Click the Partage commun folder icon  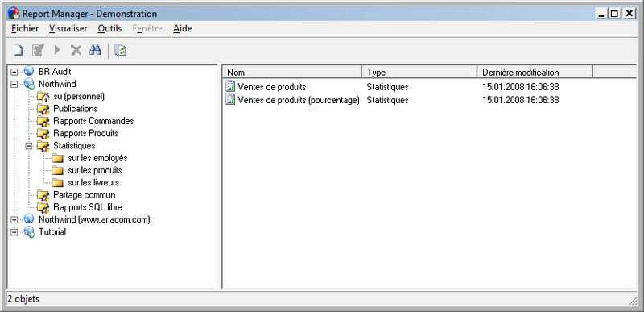[x=43, y=195]
